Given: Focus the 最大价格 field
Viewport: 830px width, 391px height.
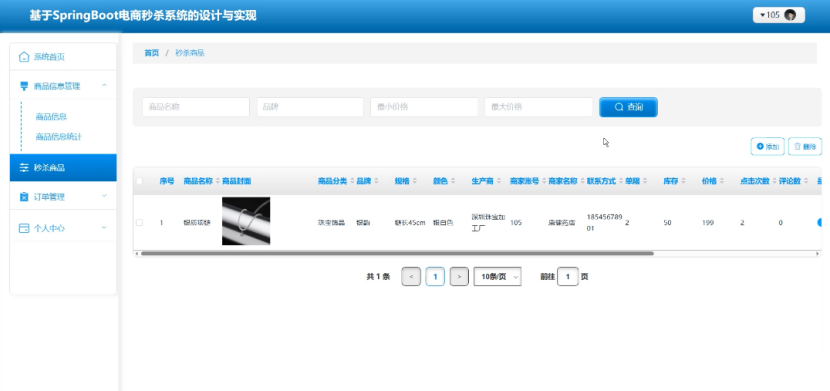Looking at the screenshot, I should point(538,107).
